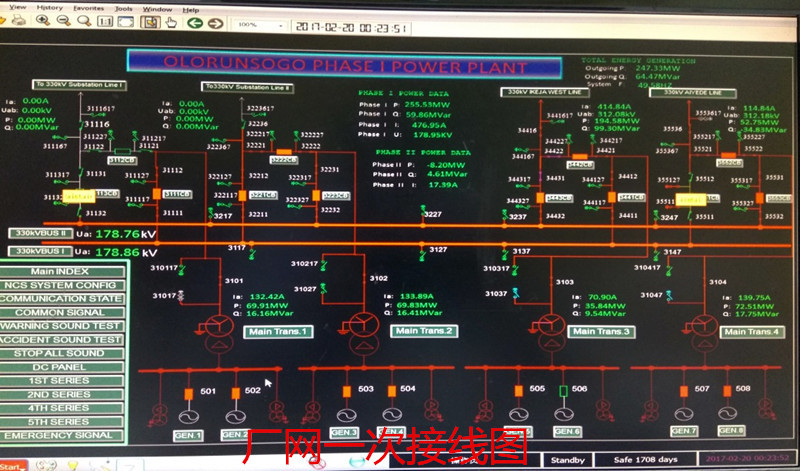Viewport: 800px width, 471px height.
Task: Click the cyan earthing switch 31037
Action: [x=516, y=293]
